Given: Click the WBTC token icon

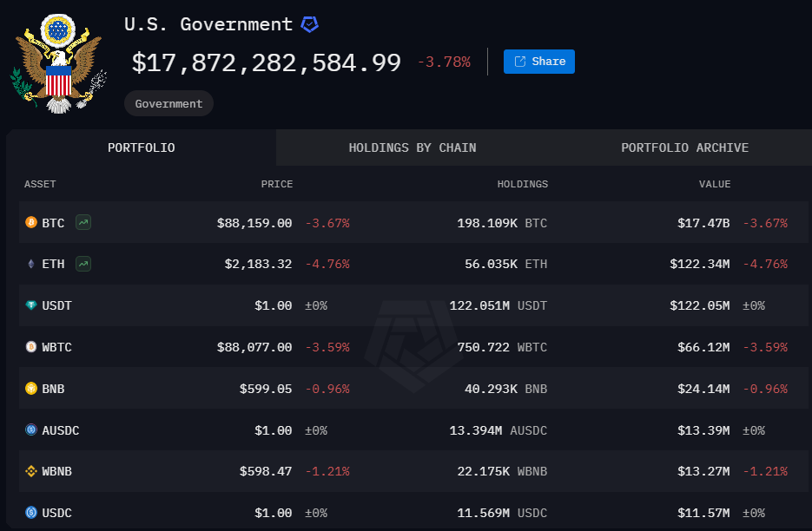Looking at the screenshot, I should coord(31,347).
